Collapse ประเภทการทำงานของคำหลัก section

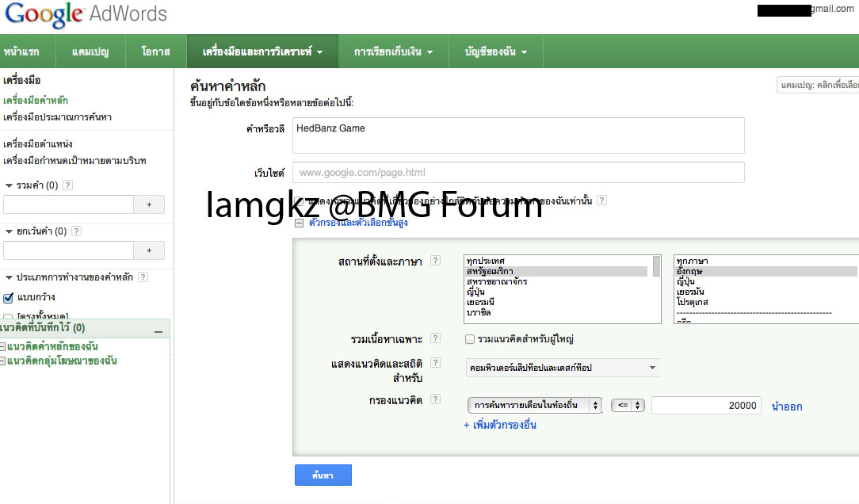9,277
